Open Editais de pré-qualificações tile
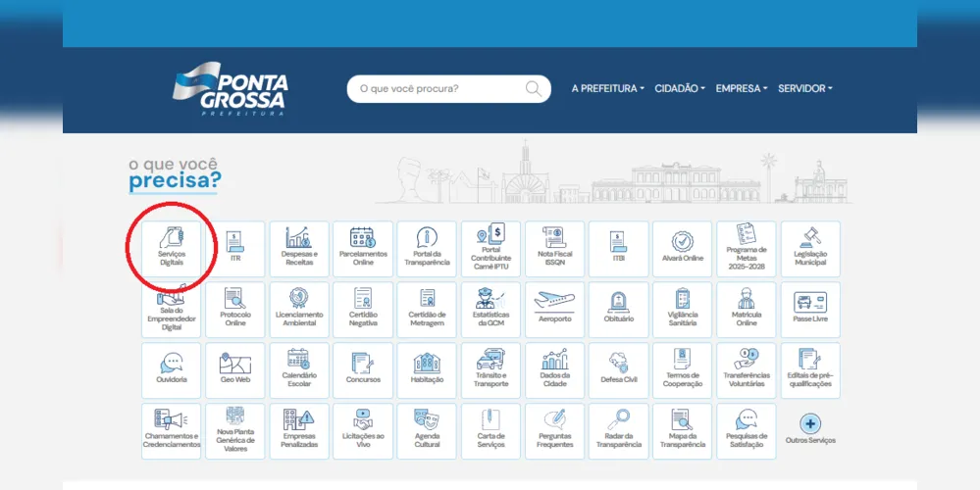Viewport: 980px width, 490px height. [810, 370]
